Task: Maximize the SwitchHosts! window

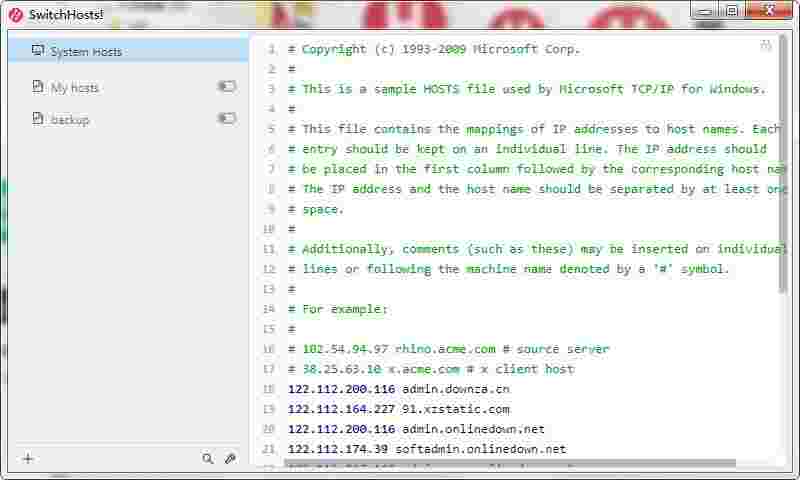Action: (x=732, y=11)
